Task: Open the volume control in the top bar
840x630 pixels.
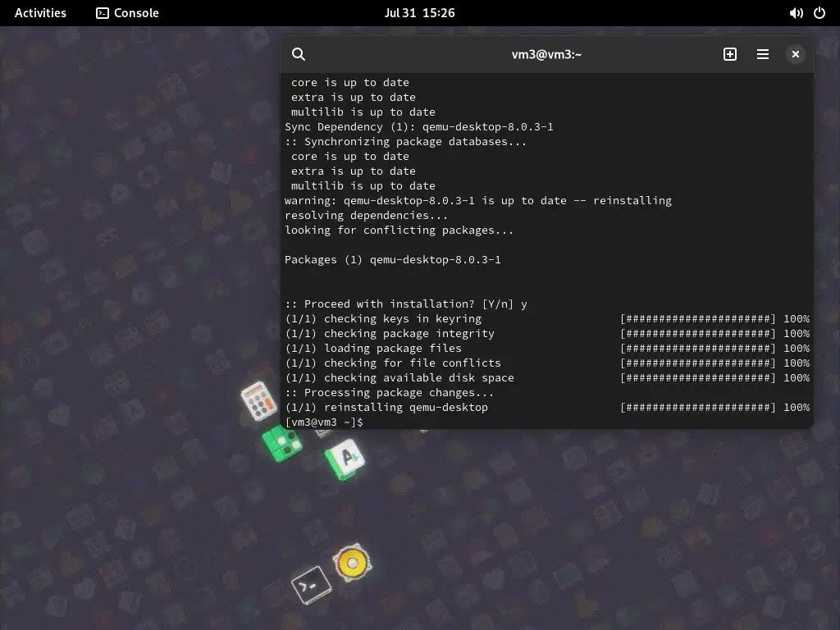Action: coord(796,13)
